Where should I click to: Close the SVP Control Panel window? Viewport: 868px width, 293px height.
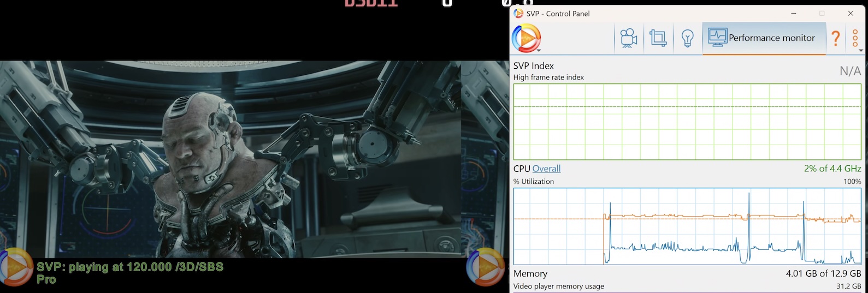click(x=851, y=14)
